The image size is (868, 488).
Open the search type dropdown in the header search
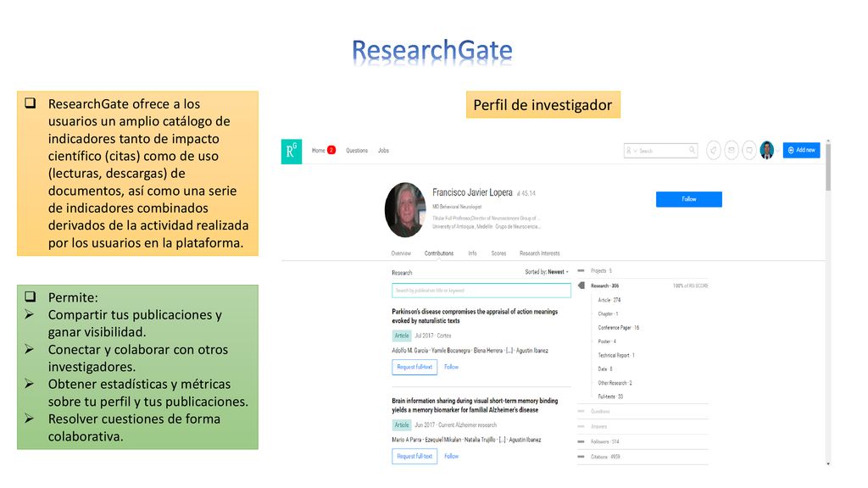click(631, 151)
